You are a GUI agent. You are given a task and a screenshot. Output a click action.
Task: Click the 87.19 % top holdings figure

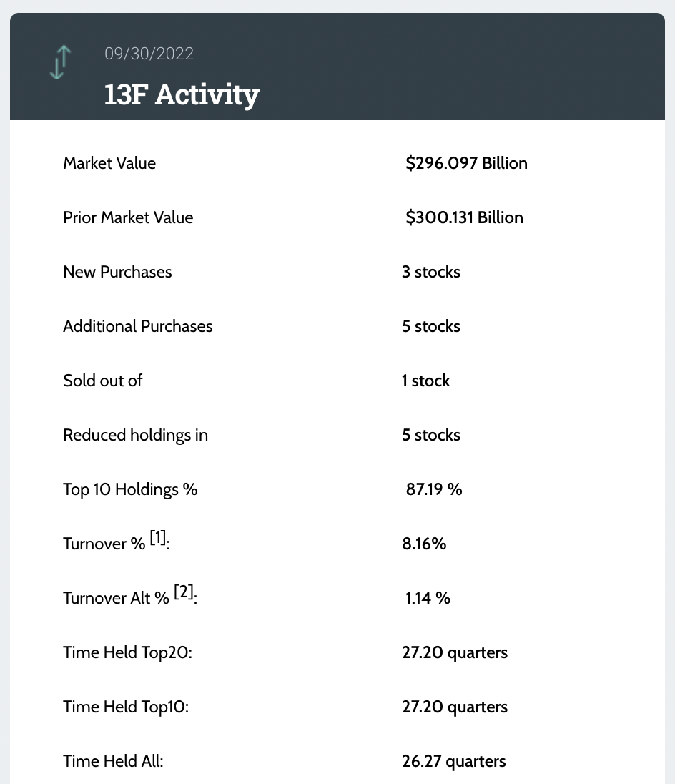click(434, 489)
